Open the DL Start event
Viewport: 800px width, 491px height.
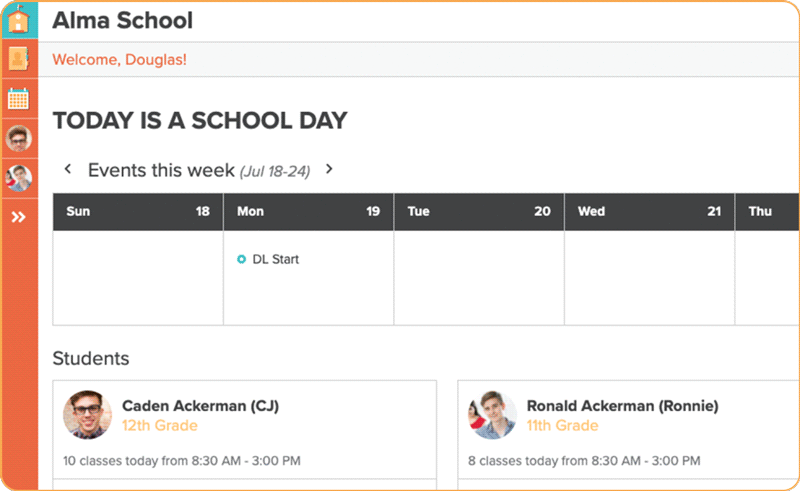pyautogui.click(x=275, y=259)
